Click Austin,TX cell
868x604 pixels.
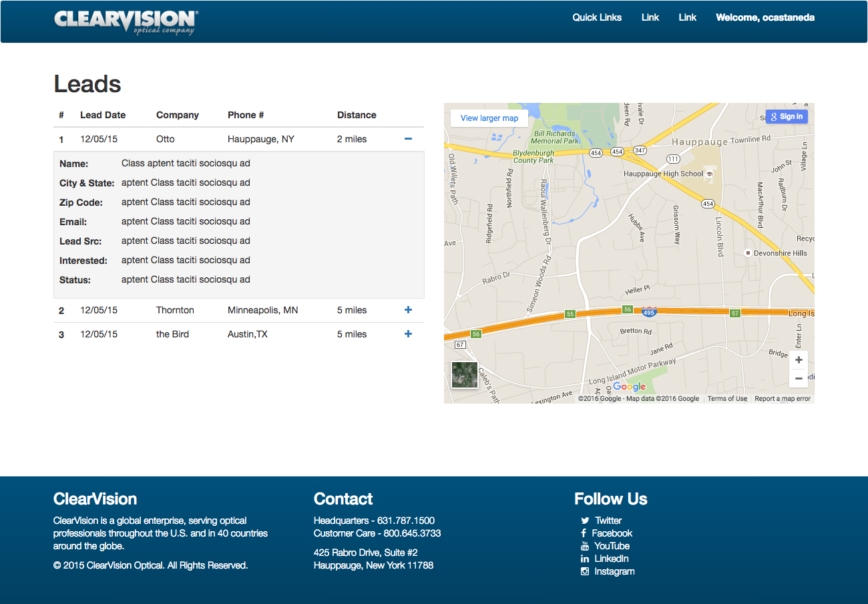[x=248, y=334]
